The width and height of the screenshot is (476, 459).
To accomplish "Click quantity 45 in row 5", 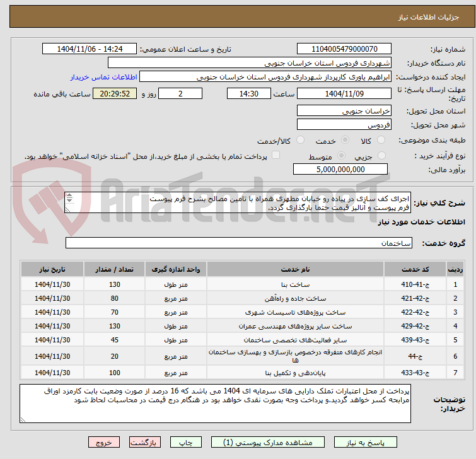I will coord(115,340).
